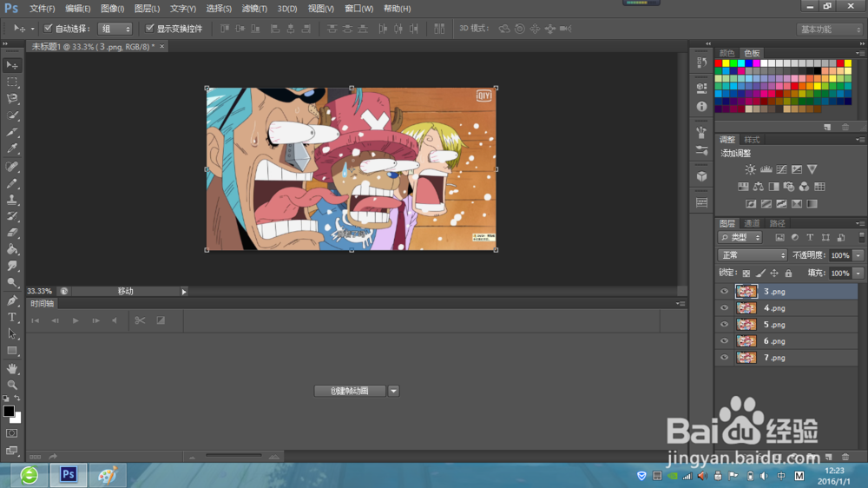Select the Clone Stamp tool
This screenshot has width=868, height=488.
[x=12, y=200]
